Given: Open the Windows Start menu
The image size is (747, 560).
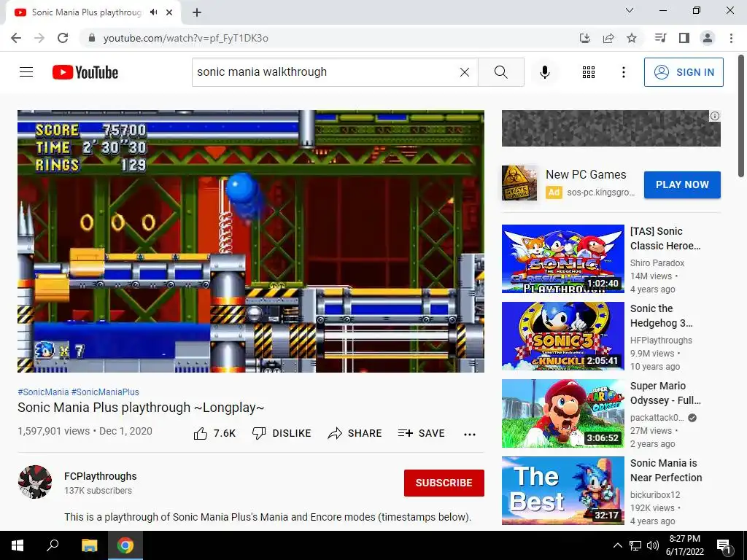Looking at the screenshot, I should pos(18,545).
